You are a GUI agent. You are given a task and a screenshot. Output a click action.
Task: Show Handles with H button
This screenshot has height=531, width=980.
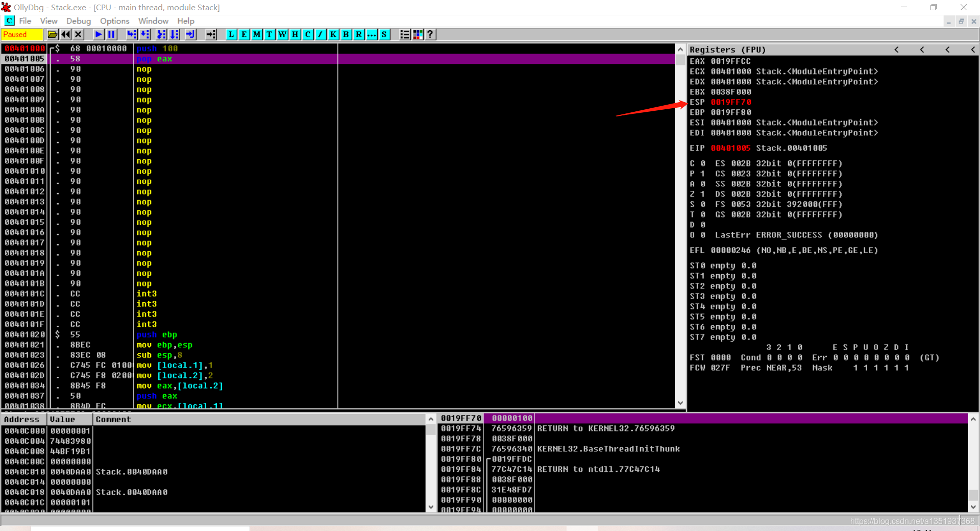(296, 34)
